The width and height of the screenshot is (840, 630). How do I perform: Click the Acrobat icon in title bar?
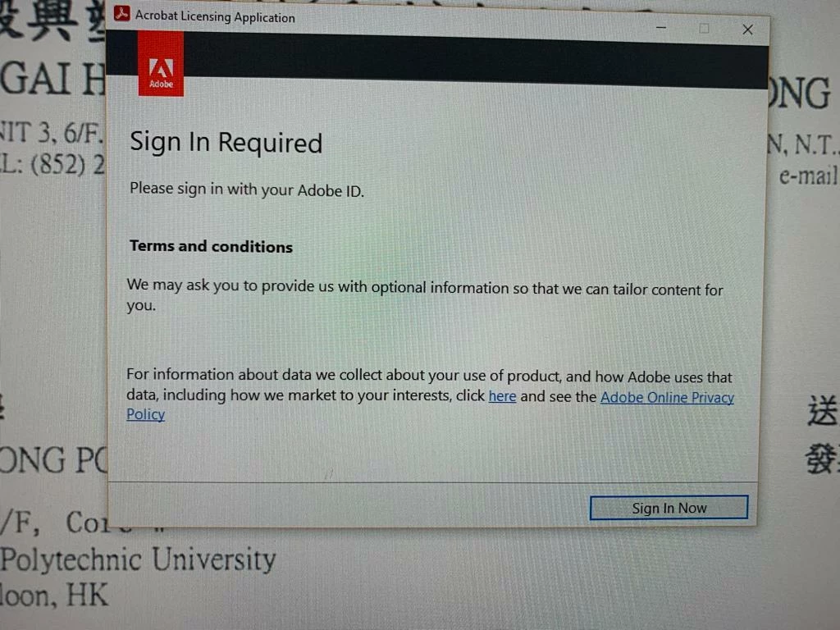122,13
